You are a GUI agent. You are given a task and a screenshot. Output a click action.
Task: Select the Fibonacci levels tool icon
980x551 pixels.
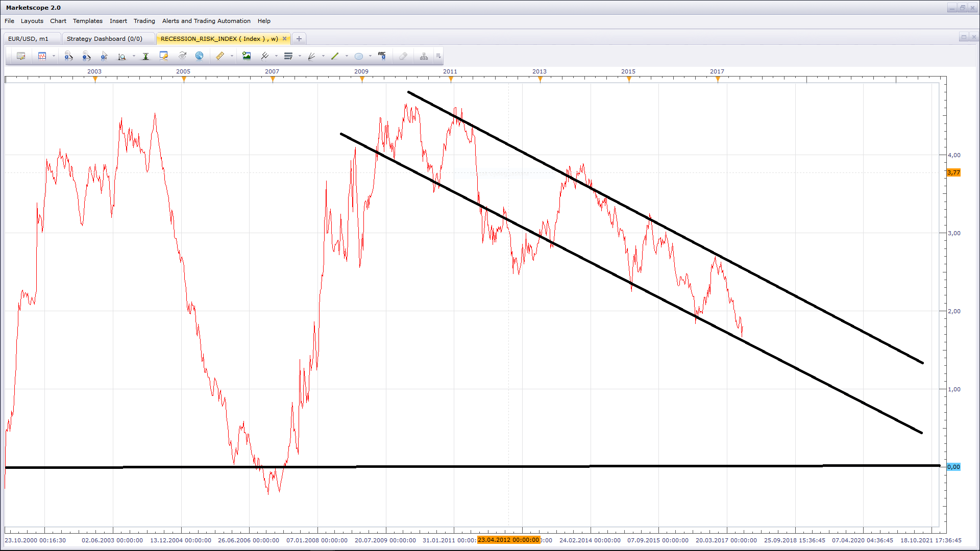(x=288, y=56)
